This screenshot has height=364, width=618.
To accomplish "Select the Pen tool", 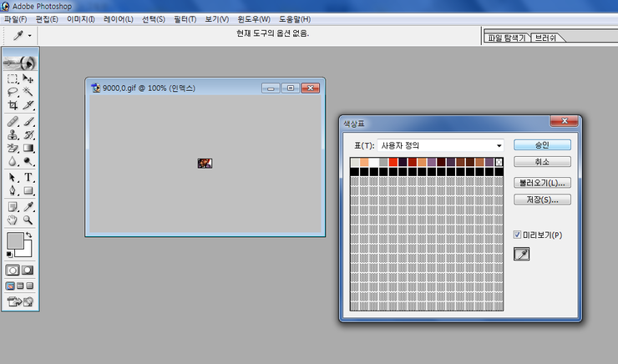I will coord(13,190).
